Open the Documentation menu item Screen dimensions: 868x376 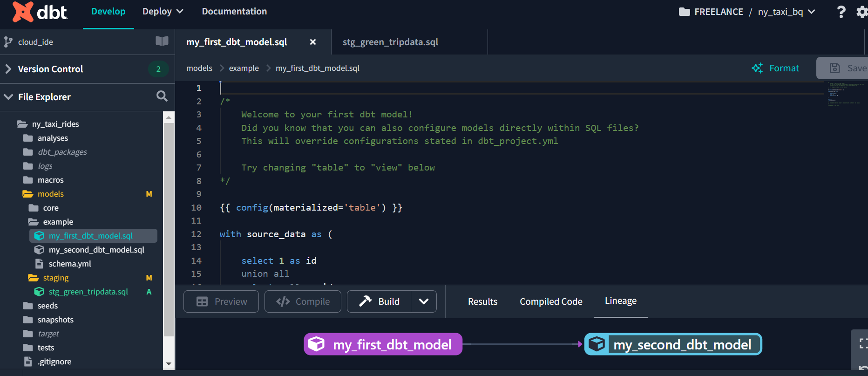(x=234, y=12)
